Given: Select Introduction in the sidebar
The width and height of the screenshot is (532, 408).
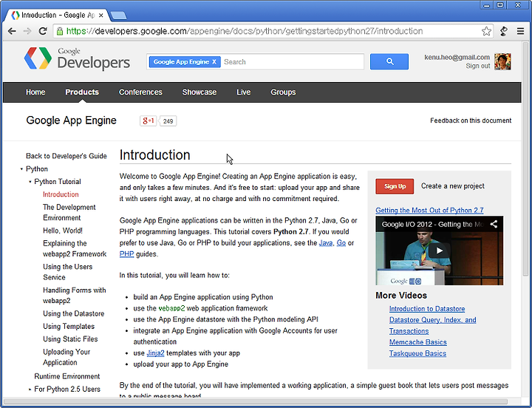Looking at the screenshot, I should coord(61,194).
